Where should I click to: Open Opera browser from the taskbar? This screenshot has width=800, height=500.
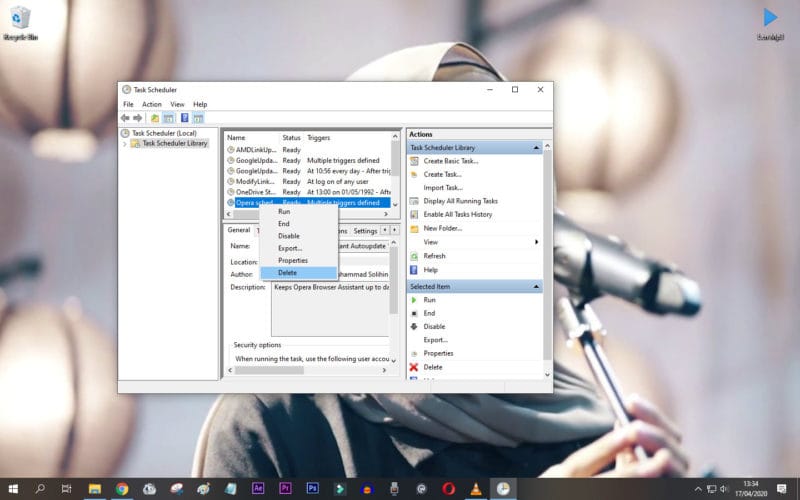click(x=448, y=489)
